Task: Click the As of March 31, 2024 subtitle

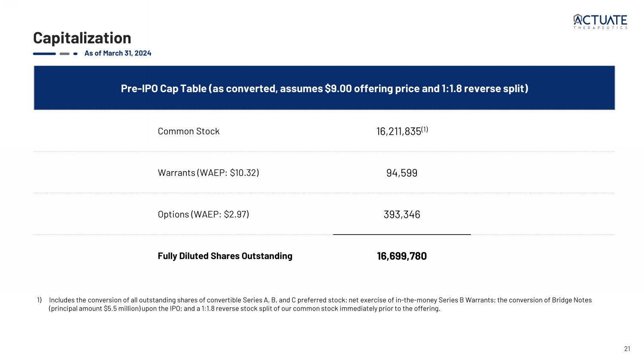Action: click(x=118, y=53)
